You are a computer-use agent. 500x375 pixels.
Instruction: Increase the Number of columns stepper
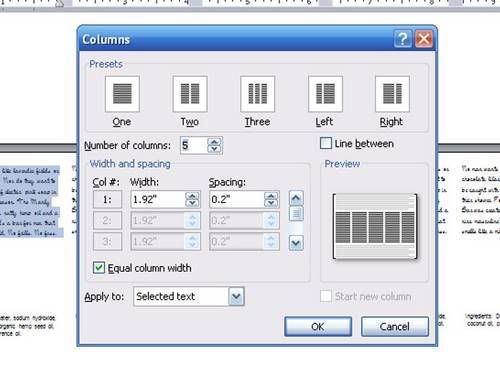[x=214, y=142]
